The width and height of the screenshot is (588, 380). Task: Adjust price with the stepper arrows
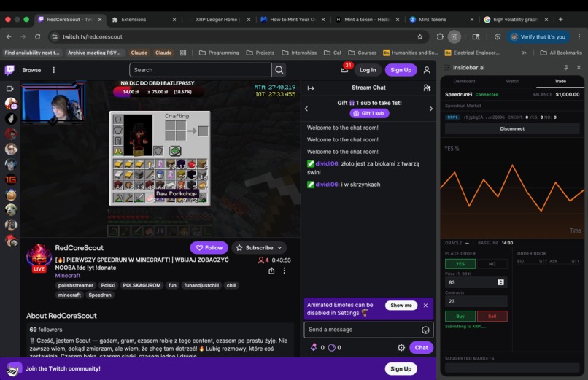(500, 282)
